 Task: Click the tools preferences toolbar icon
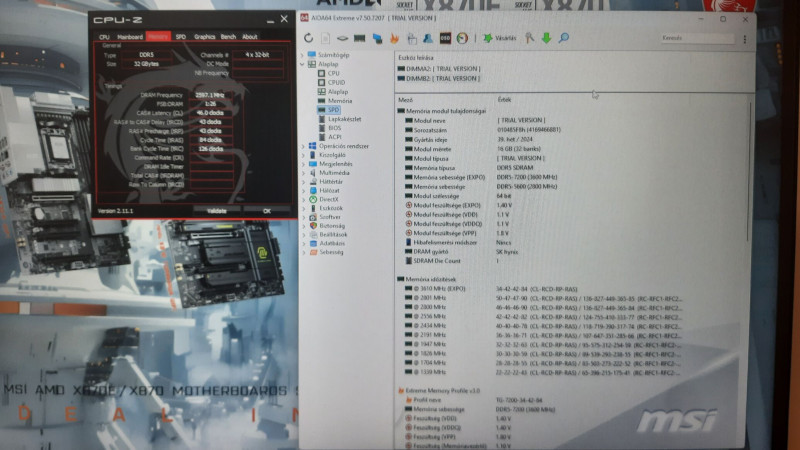point(530,38)
